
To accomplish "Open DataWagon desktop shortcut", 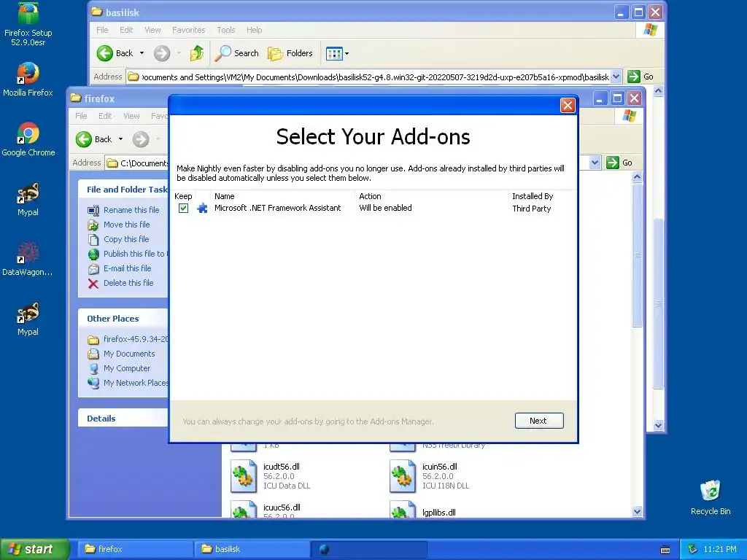I will (28, 259).
